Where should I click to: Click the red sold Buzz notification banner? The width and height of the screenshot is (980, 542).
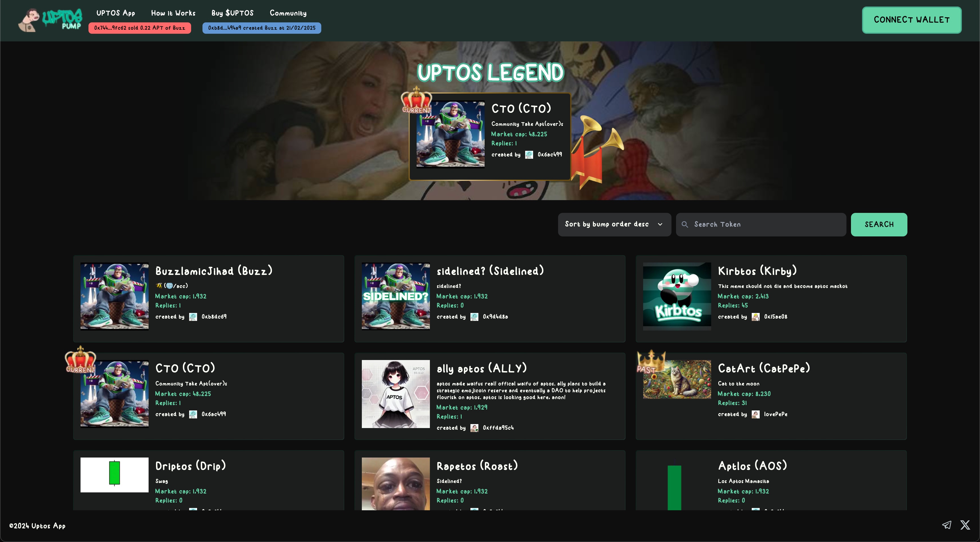click(x=140, y=28)
